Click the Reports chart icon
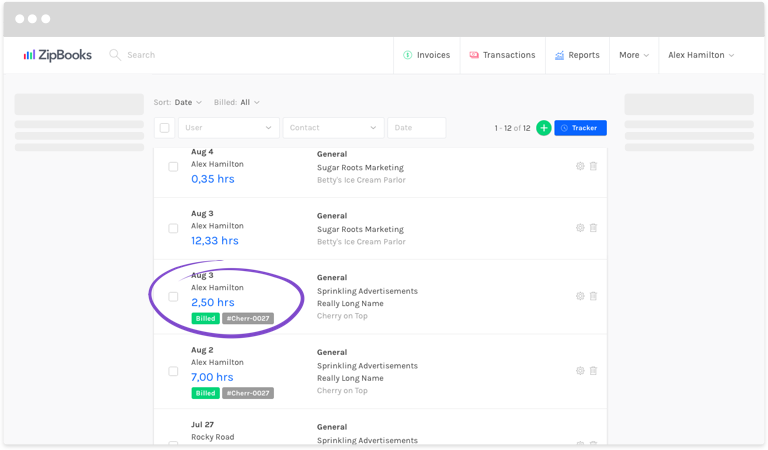768x450 pixels. coord(559,55)
